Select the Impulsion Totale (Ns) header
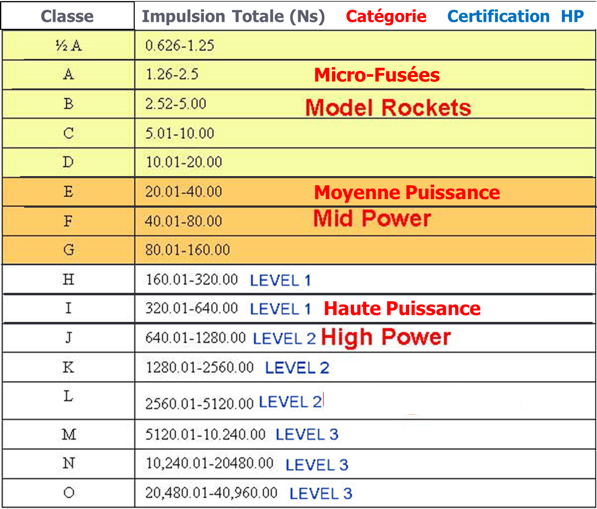Viewport: 597px width, 509px height. pyautogui.click(x=233, y=16)
